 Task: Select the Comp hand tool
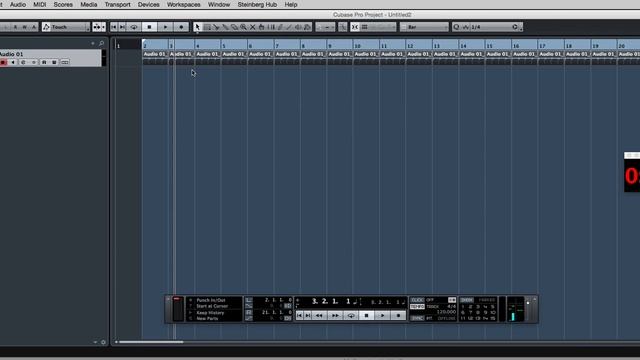coord(262,27)
